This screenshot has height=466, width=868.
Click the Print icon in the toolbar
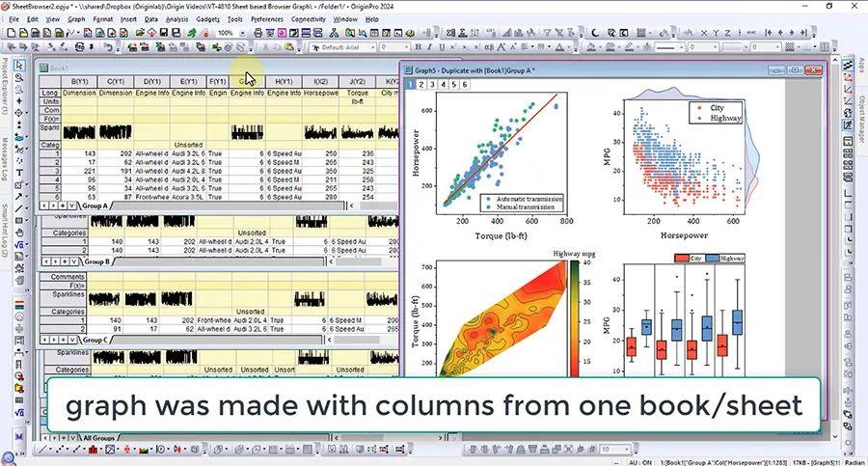[258, 33]
